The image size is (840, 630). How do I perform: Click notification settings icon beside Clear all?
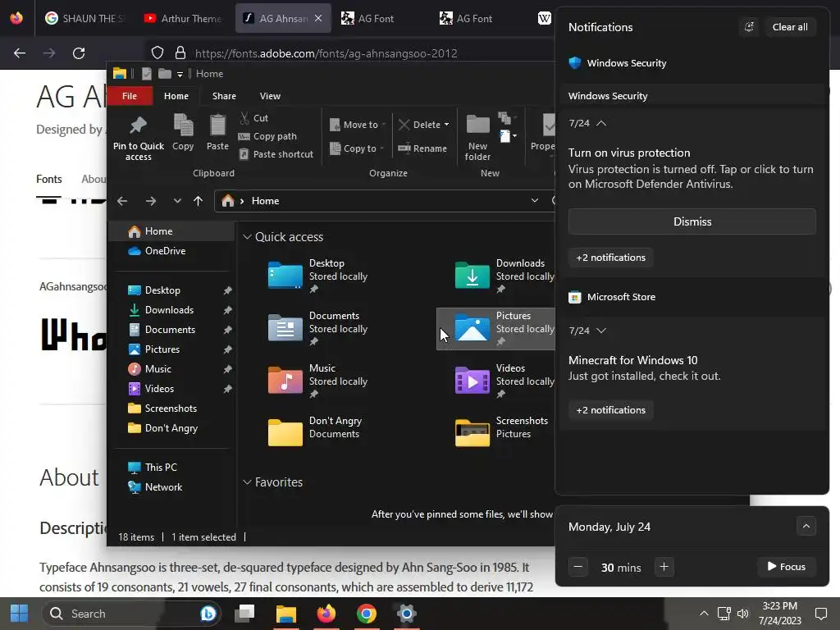tap(749, 27)
